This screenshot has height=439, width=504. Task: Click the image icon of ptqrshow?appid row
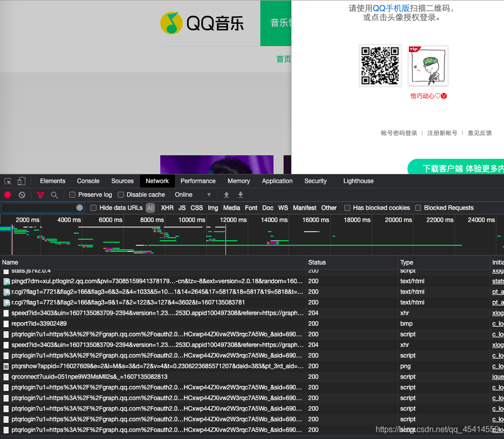click(x=6, y=366)
